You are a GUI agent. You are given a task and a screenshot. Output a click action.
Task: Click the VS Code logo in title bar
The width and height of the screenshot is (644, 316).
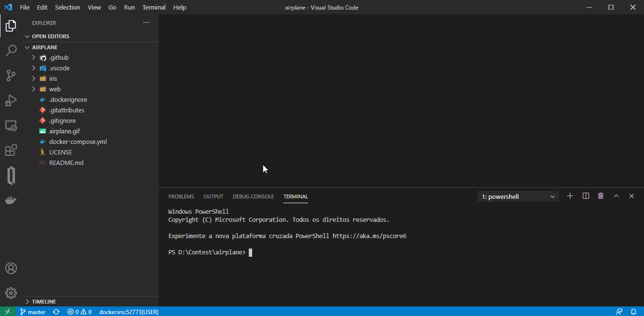coord(8,7)
